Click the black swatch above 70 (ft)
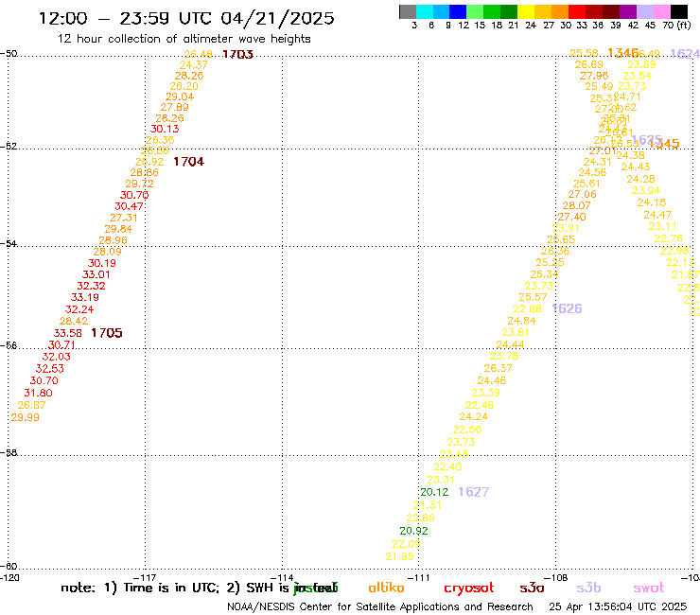The width and height of the screenshot is (700, 615). [679, 11]
